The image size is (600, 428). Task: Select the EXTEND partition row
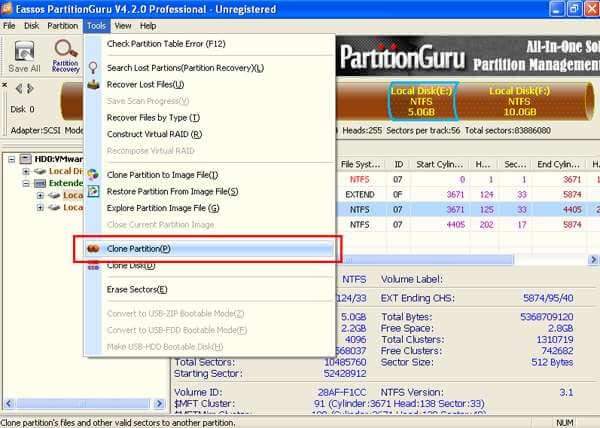[468, 194]
